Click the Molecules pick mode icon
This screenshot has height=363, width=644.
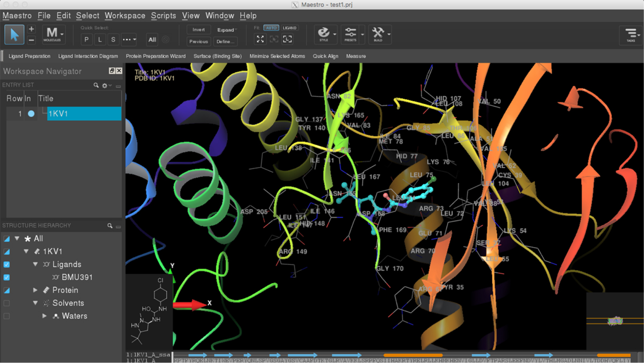pos(52,34)
